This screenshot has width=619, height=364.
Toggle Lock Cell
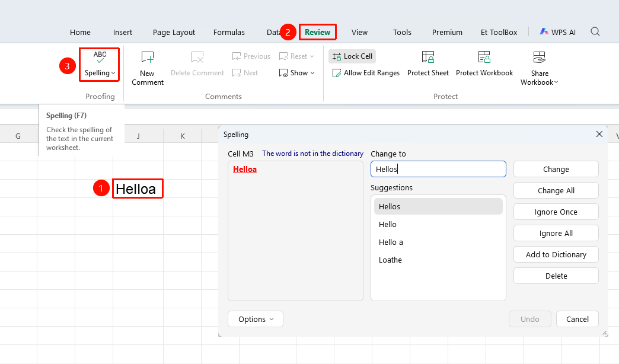(352, 56)
